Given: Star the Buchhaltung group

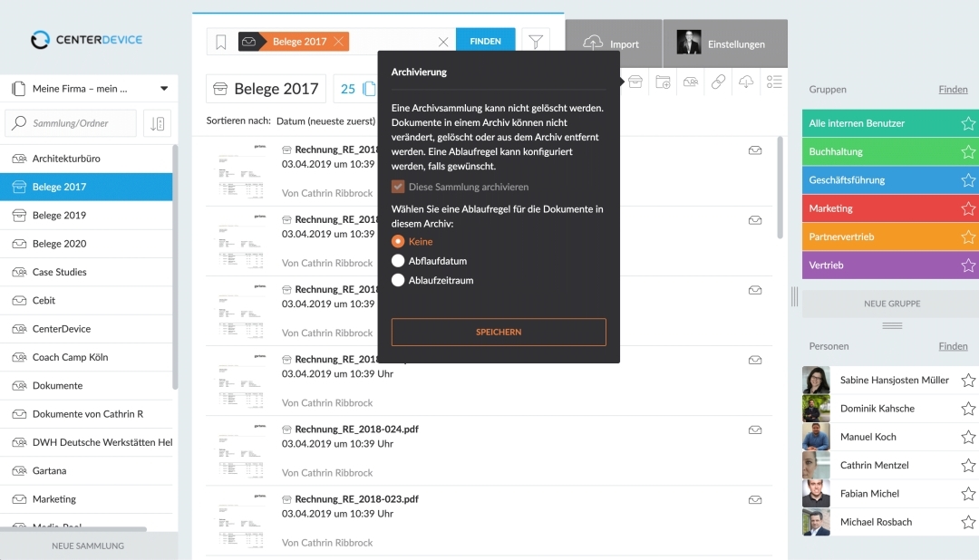Looking at the screenshot, I should (x=968, y=152).
